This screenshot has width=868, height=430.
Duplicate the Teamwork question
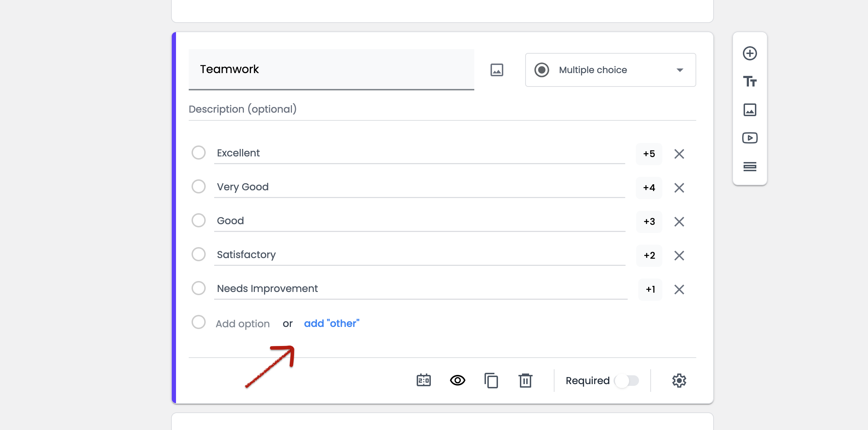click(x=491, y=381)
